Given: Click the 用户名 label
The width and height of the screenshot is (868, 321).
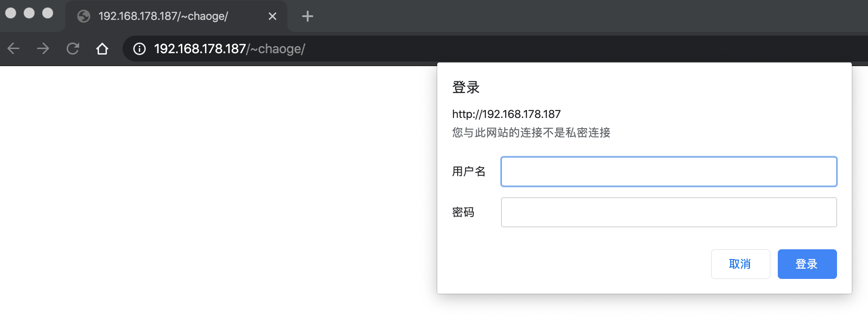Looking at the screenshot, I should [x=469, y=172].
